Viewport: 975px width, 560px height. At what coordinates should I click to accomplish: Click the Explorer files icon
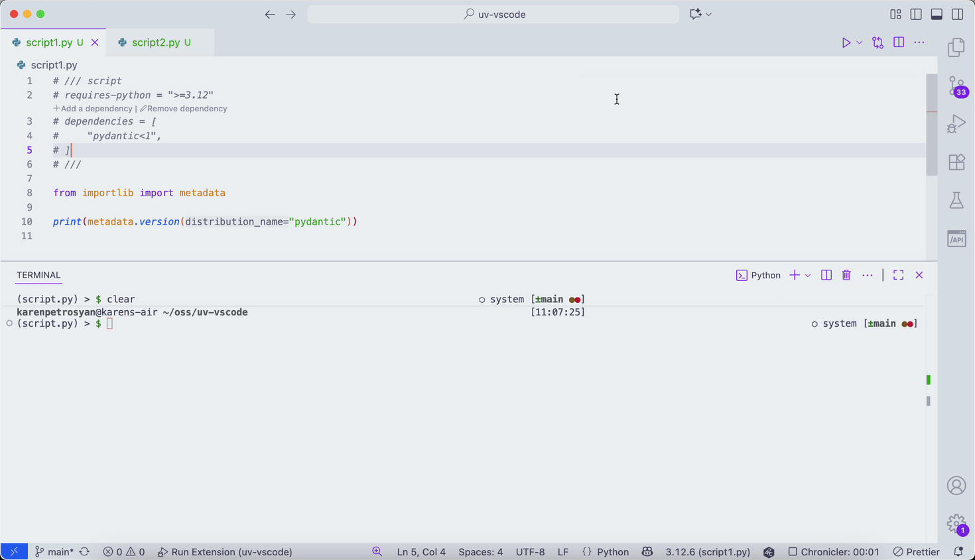(x=956, y=48)
